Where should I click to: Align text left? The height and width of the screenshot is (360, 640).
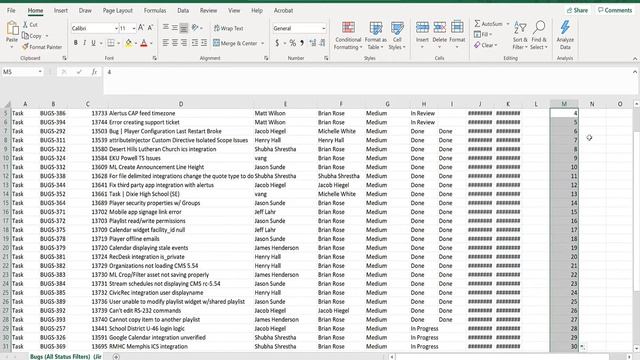tap(166, 43)
